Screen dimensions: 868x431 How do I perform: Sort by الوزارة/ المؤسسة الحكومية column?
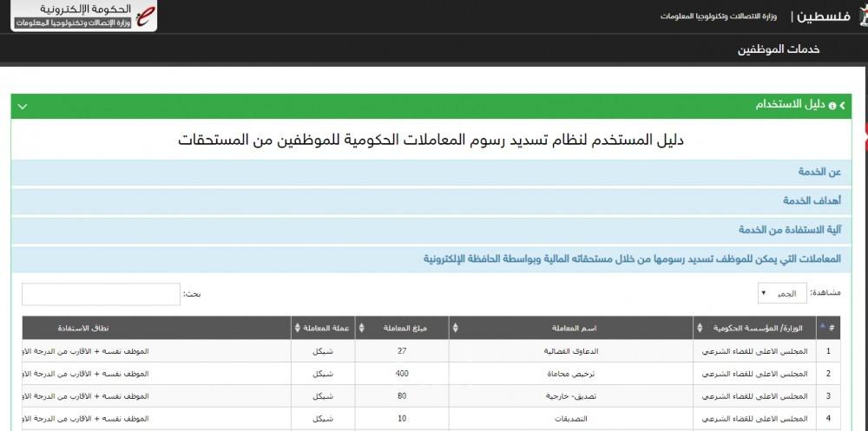tap(754, 328)
